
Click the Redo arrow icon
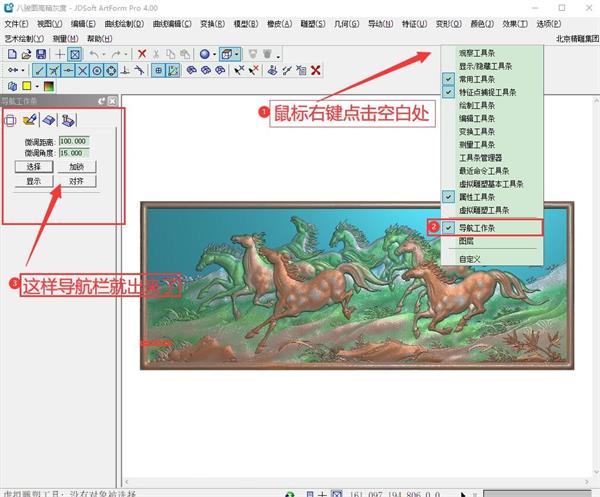(x=116, y=54)
